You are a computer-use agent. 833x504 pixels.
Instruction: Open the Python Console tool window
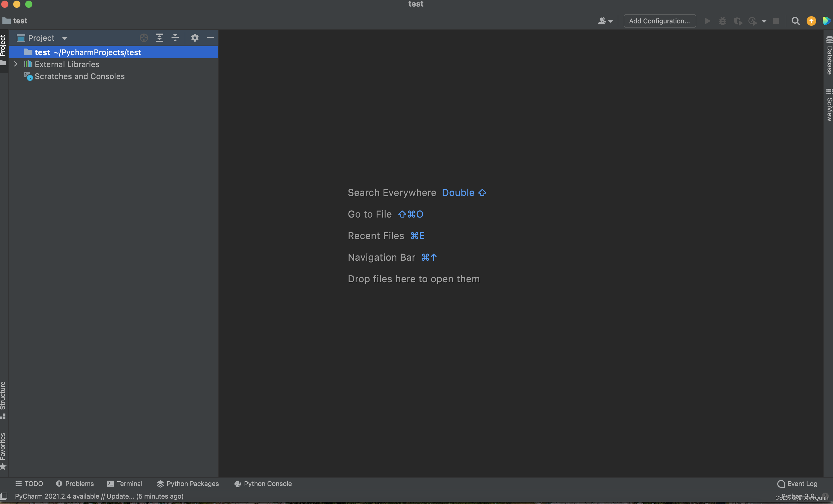(x=263, y=483)
